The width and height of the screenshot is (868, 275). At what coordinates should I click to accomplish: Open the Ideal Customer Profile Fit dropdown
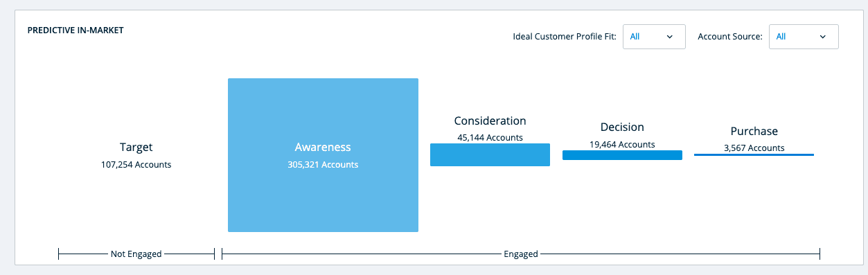[x=654, y=37]
